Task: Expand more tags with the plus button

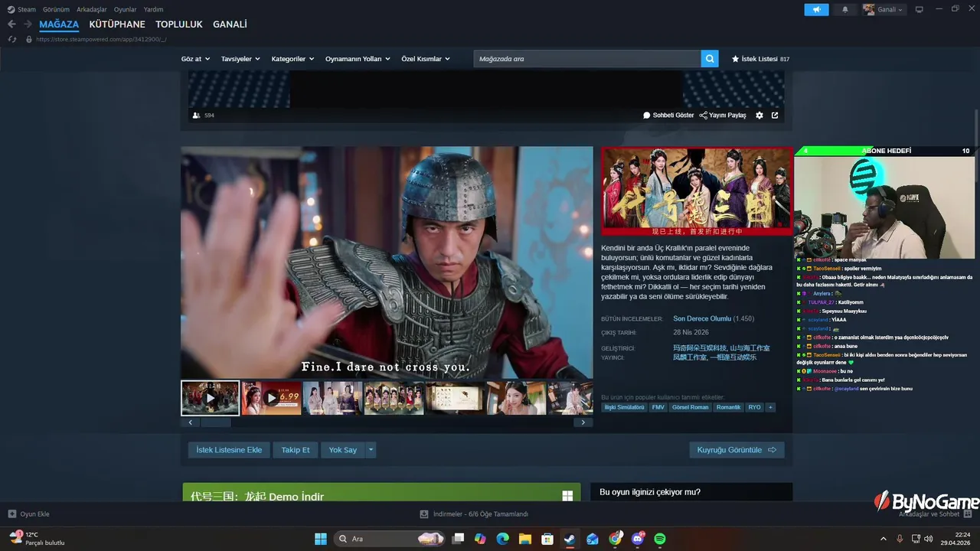Action: point(770,407)
